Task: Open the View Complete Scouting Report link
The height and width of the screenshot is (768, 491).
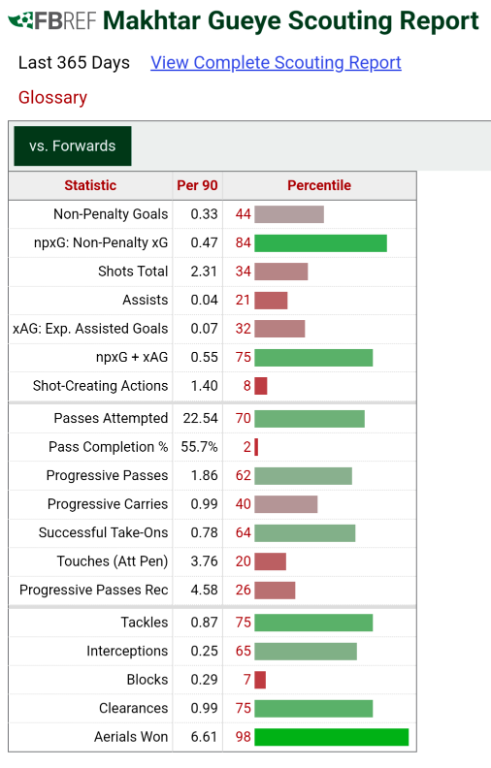Action: click(x=276, y=63)
